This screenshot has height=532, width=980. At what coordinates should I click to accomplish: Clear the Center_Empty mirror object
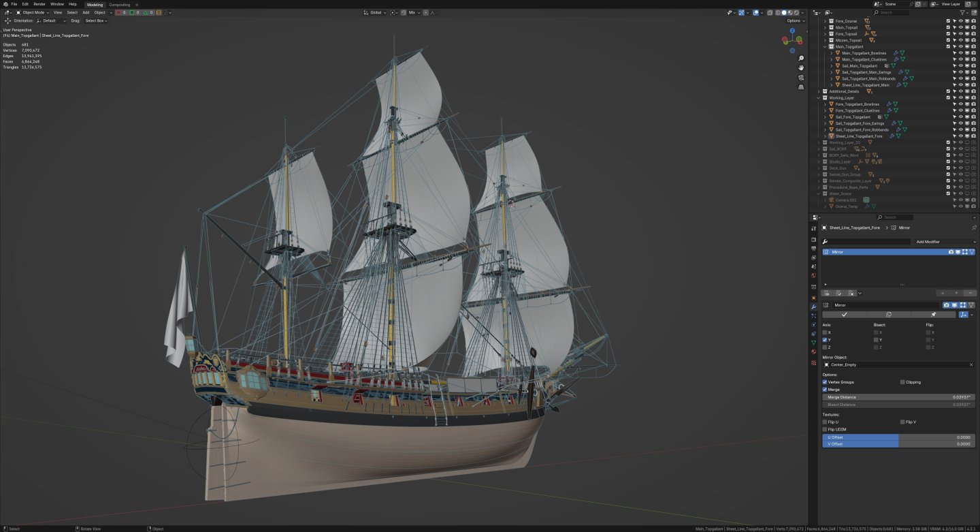(x=971, y=364)
